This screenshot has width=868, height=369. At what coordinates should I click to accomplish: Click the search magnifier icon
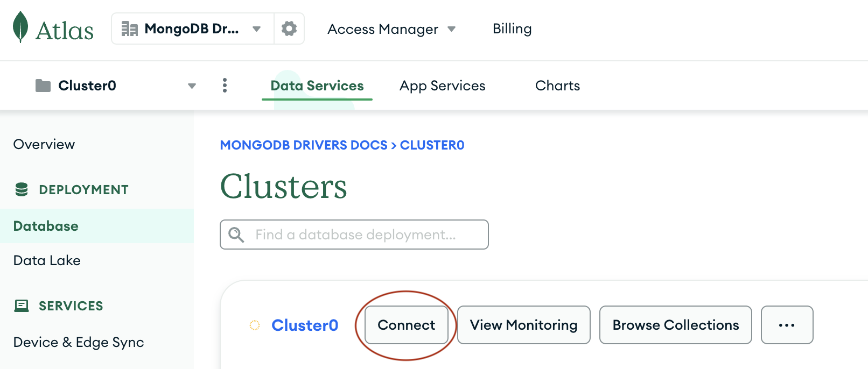coord(236,235)
